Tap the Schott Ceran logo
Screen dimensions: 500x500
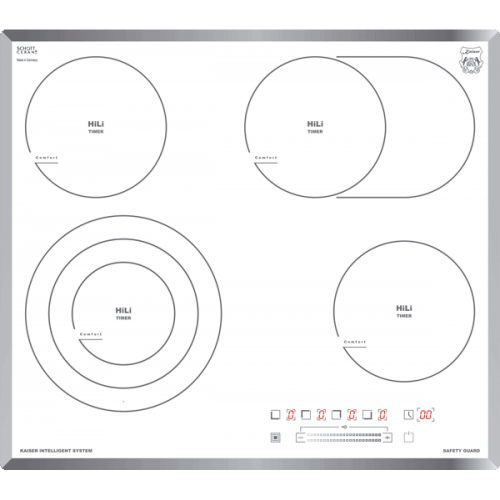point(27,50)
